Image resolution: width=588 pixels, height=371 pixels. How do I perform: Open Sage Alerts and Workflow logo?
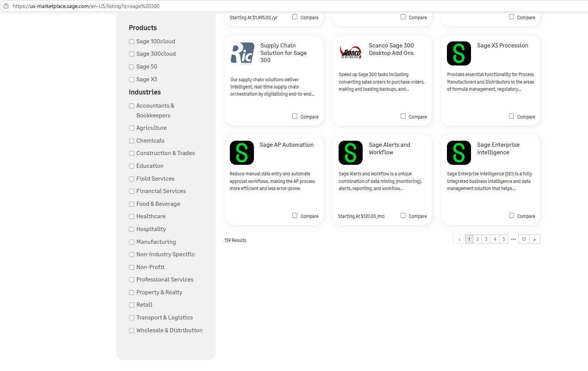351,153
